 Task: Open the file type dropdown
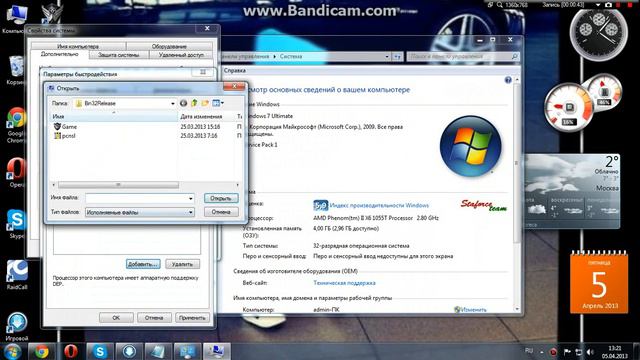(191, 212)
